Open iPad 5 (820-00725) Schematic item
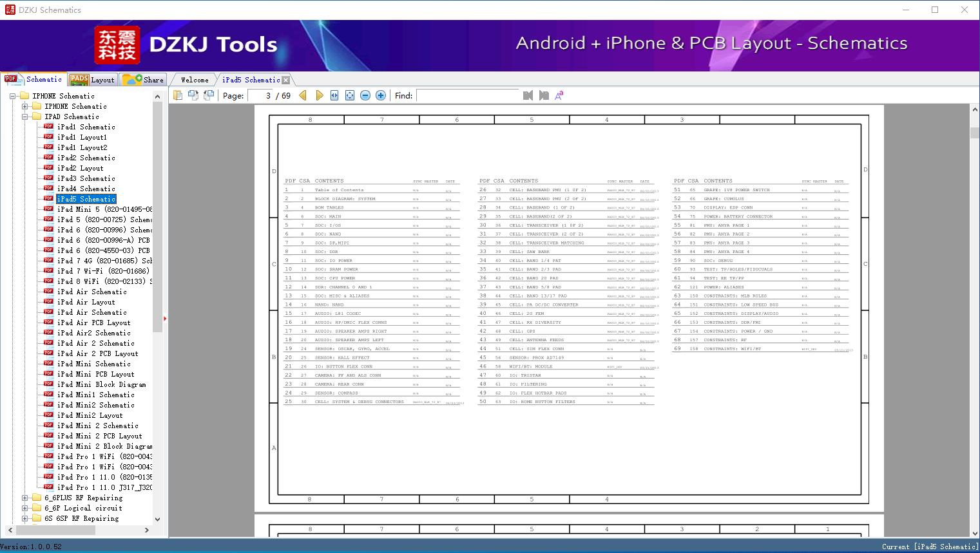The height and width of the screenshot is (553, 980). 104,220
